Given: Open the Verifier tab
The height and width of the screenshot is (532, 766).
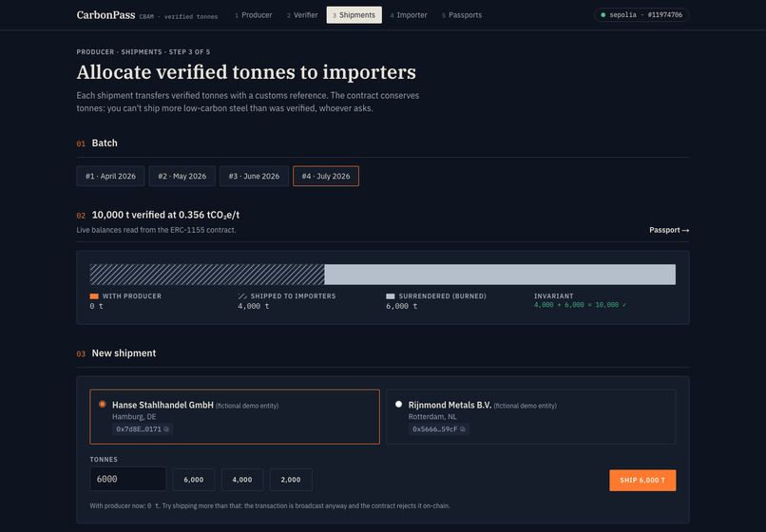Looking at the screenshot, I should click(x=302, y=15).
